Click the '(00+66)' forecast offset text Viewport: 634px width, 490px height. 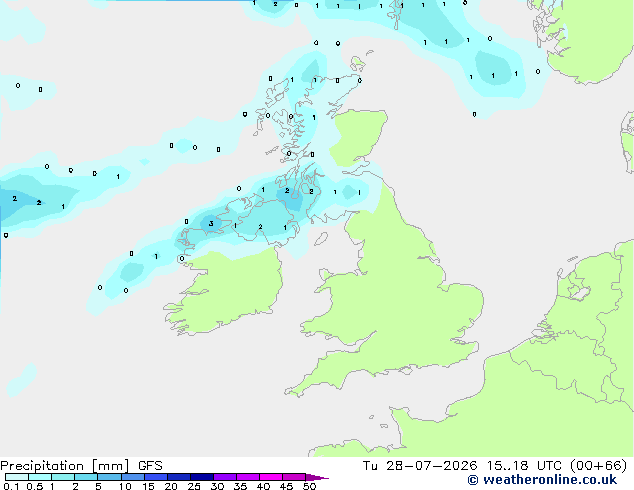[x=598, y=466]
